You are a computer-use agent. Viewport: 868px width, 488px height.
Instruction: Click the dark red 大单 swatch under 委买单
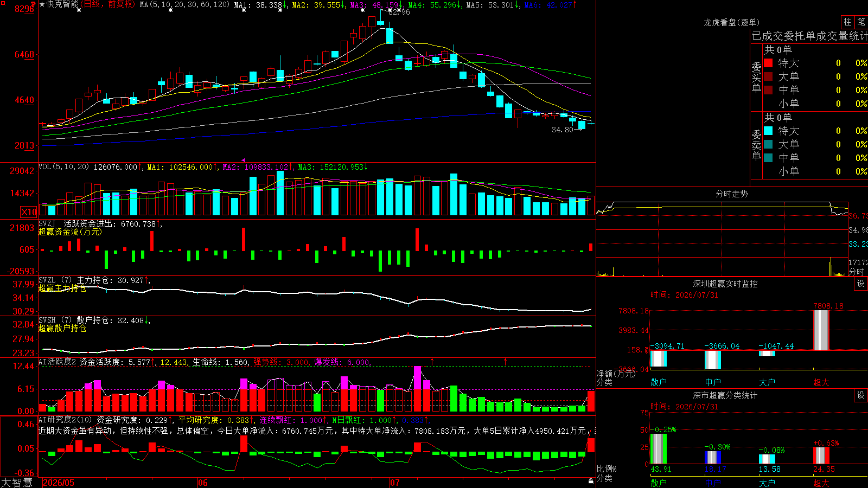pyautogui.click(x=768, y=76)
